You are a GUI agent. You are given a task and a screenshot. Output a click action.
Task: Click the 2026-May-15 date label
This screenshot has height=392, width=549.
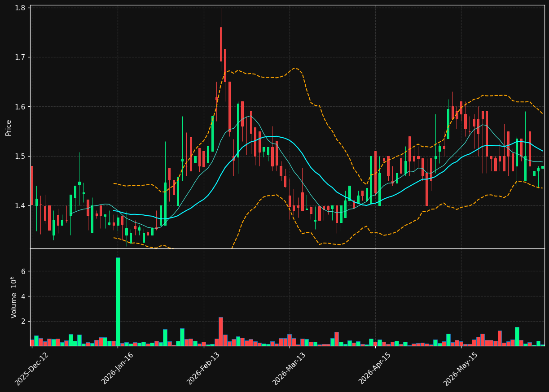pos(461,369)
